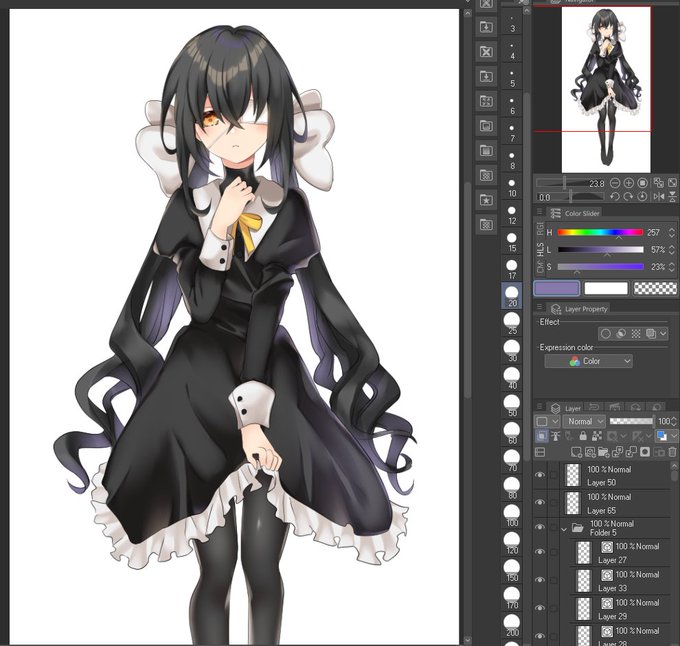Switch color slider to RGB mode
Screen dimensions: 680x646
(x=540, y=228)
